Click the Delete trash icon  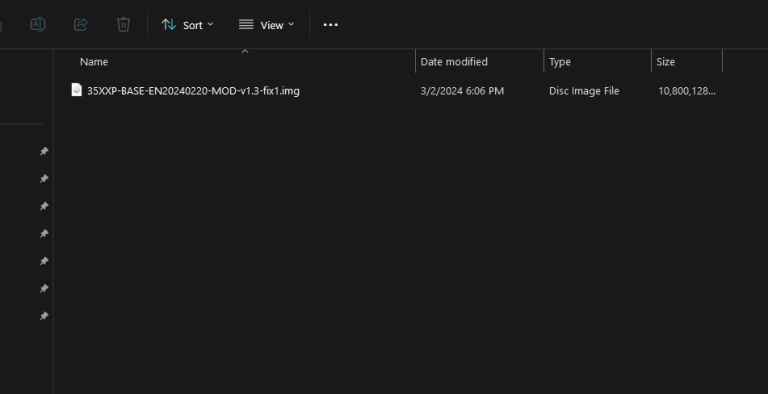123,25
